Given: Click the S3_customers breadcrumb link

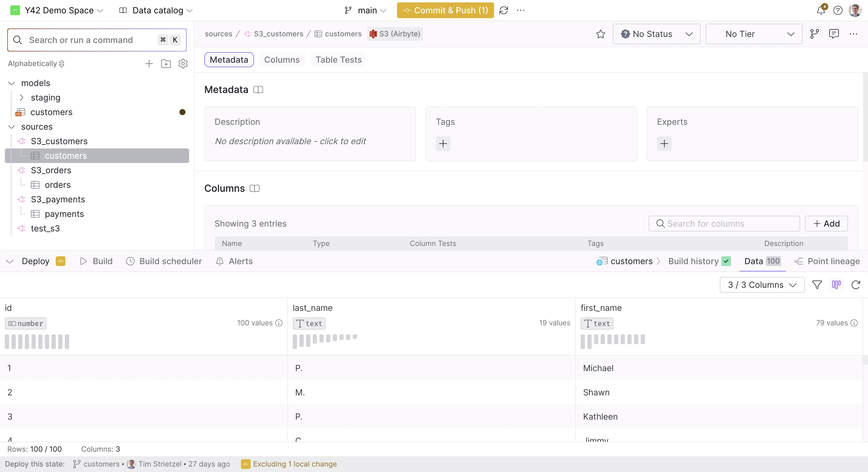Looking at the screenshot, I should coord(278,34).
